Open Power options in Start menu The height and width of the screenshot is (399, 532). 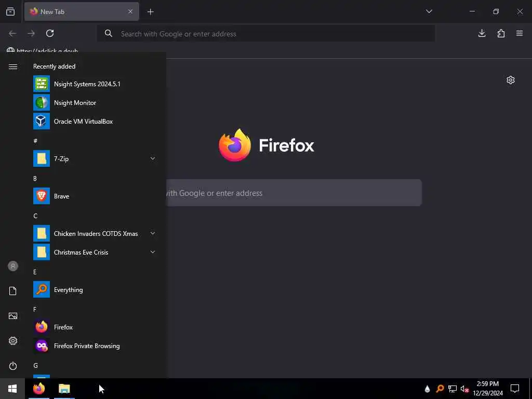pos(13,366)
